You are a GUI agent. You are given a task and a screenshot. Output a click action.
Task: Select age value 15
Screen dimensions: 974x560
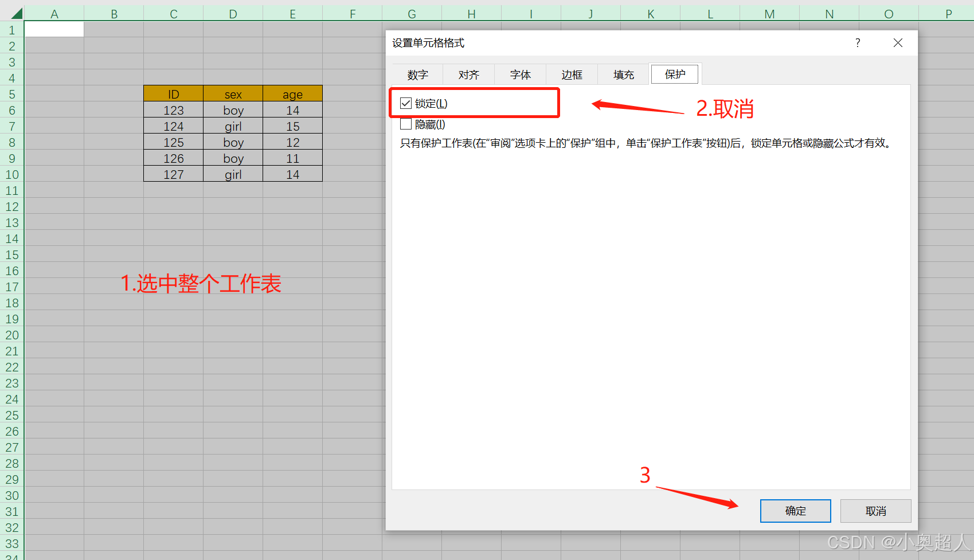tap(293, 126)
